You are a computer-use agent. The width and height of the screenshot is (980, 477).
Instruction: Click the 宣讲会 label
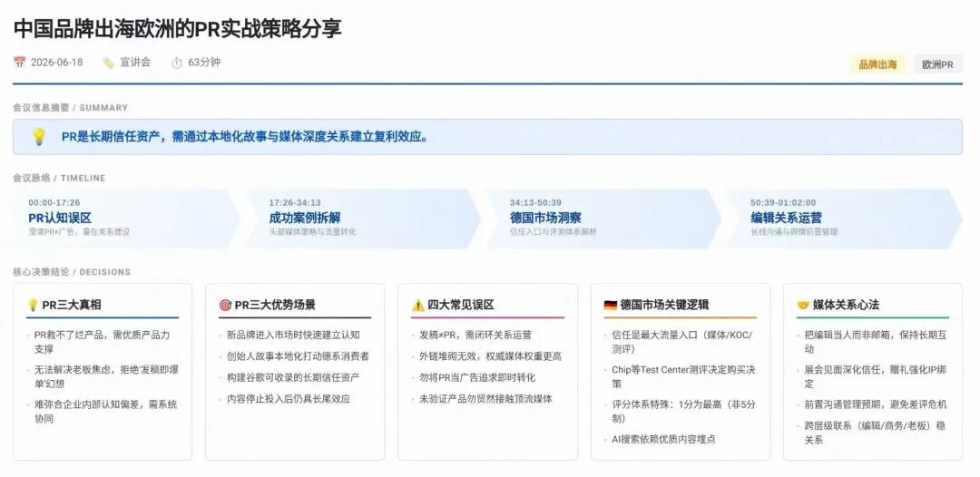135,63
